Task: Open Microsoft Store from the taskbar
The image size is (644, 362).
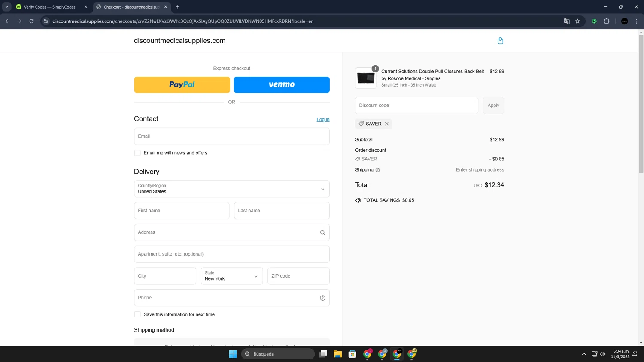Action: coord(352,354)
